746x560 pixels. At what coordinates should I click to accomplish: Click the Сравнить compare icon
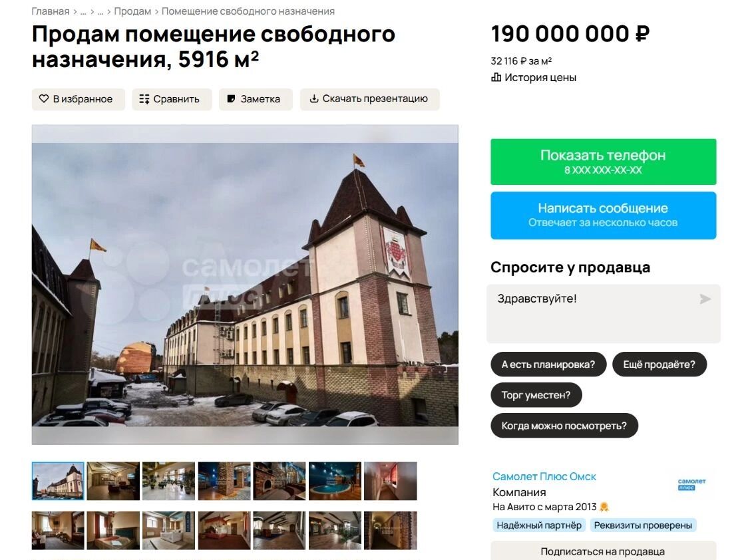[x=144, y=99]
